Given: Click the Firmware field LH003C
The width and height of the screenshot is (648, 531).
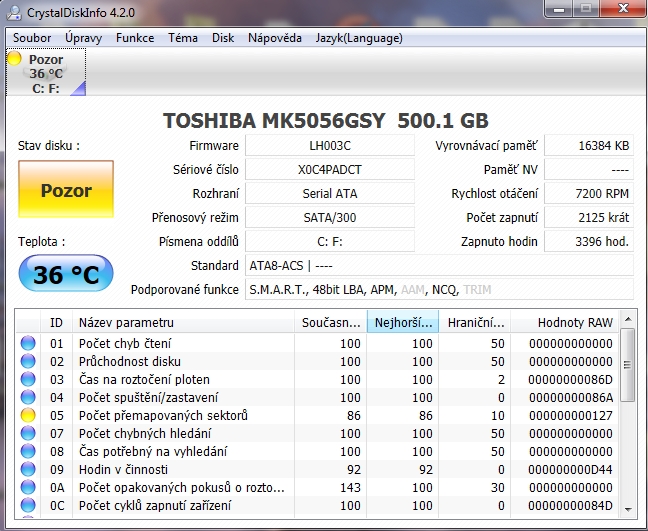Looking at the screenshot, I should (x=330, y=145).
